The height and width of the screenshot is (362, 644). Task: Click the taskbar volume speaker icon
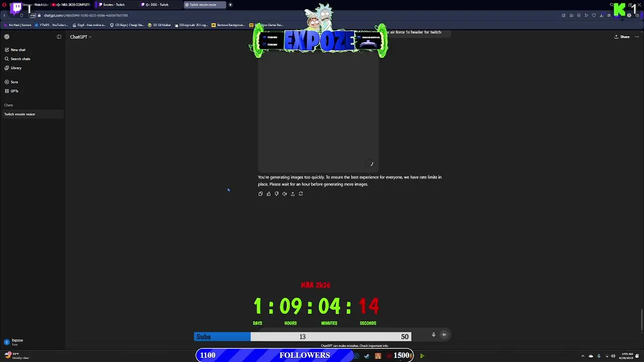[613, 356]
